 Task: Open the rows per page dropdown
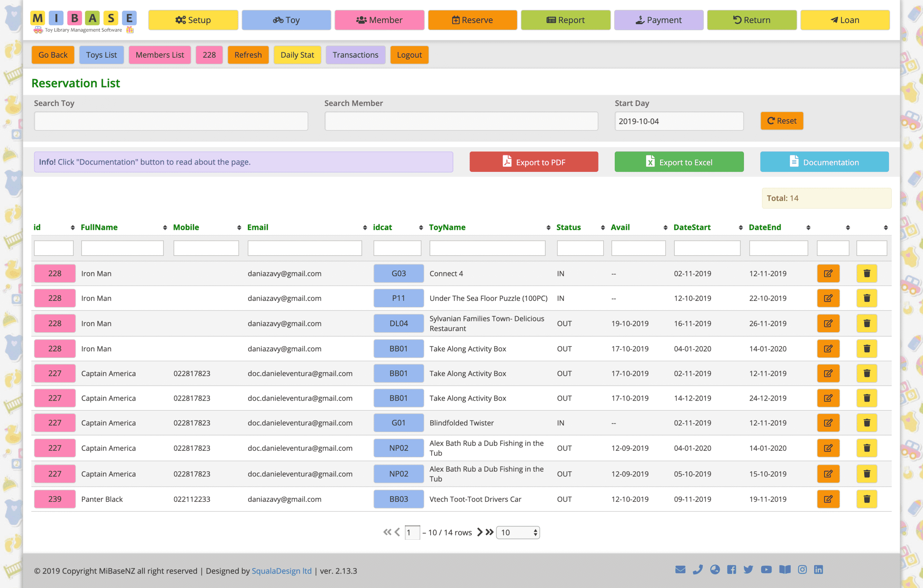point(518,533)
